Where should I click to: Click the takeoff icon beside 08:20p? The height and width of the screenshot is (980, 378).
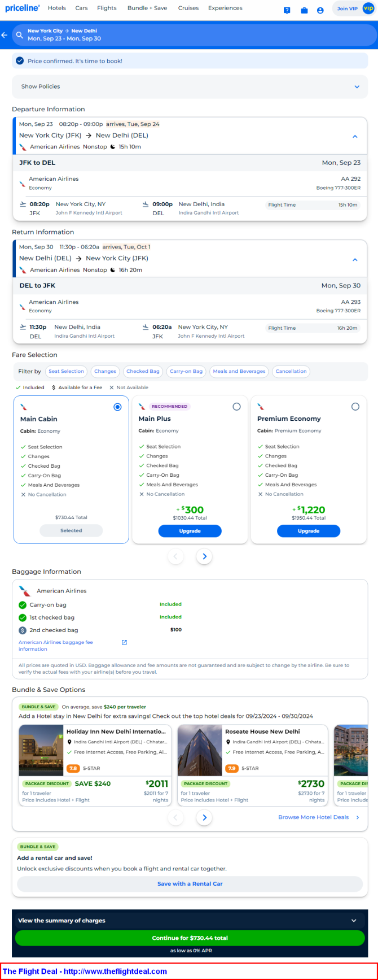[23, 204]
